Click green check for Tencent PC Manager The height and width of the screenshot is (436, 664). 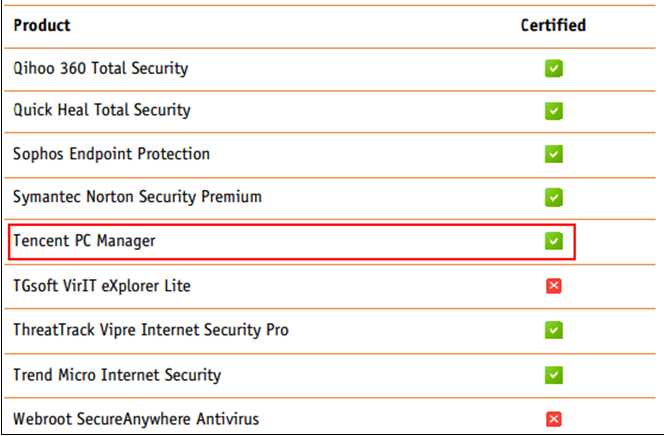point(553,241)
